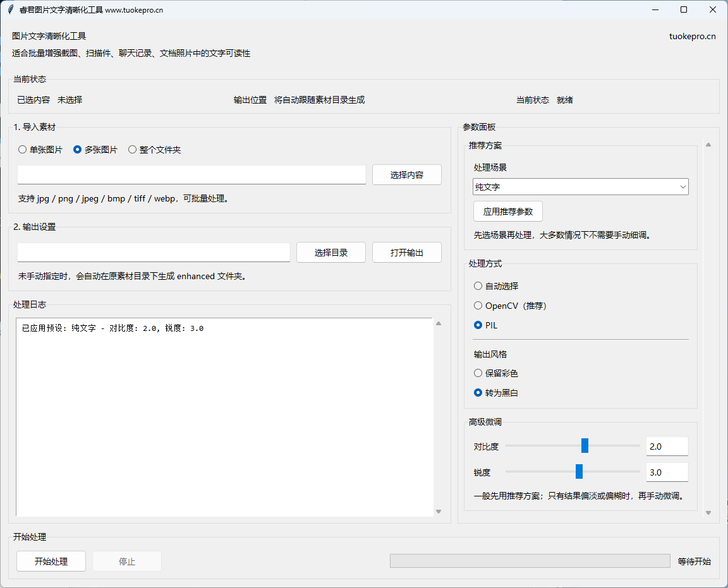
Task: Click the 应用推荐参数 button
Action: (508, 211)
